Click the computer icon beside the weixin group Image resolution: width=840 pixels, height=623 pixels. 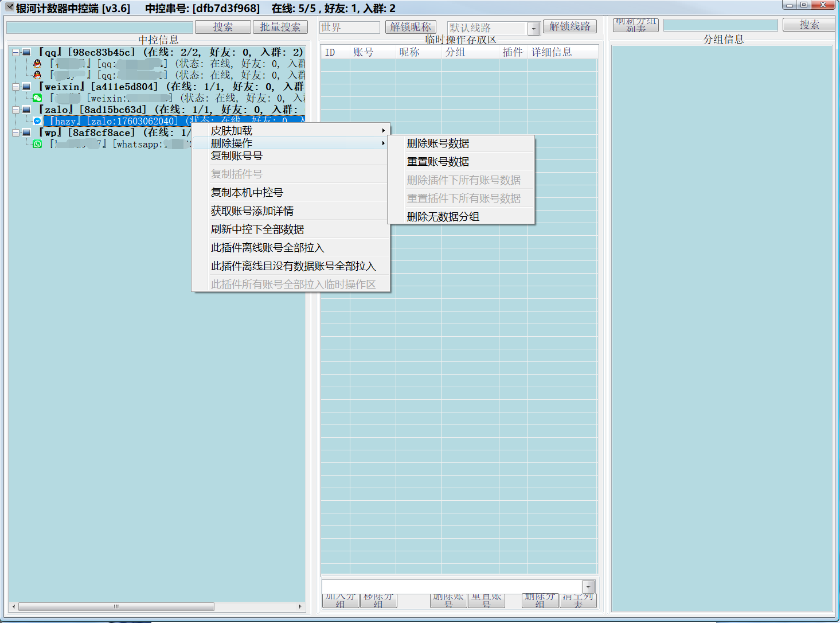pos(26,87)
